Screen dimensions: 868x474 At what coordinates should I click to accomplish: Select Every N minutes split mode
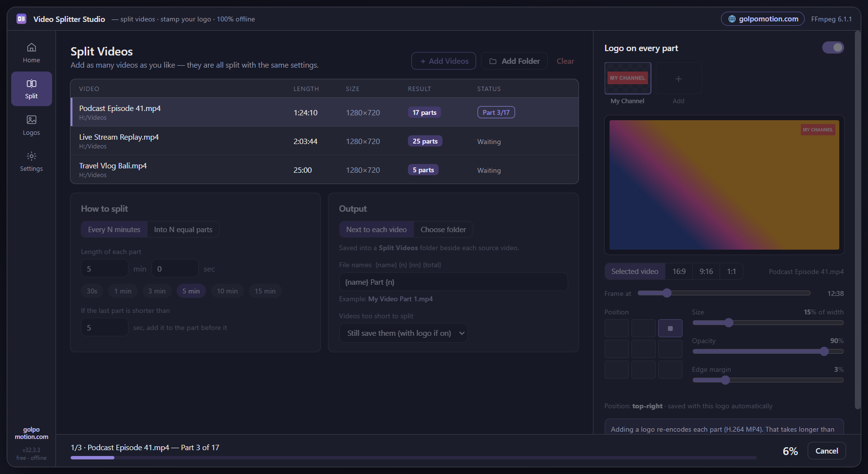tap(114, 230)
